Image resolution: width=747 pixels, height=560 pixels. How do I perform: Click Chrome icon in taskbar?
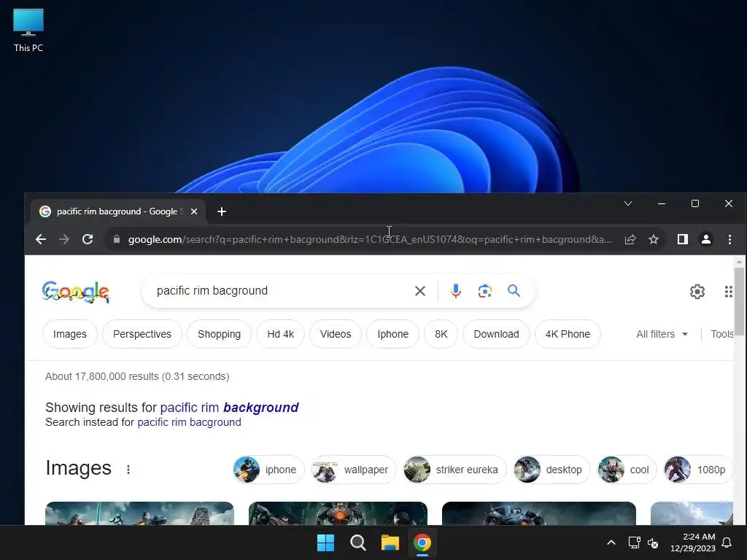point(422,542)
